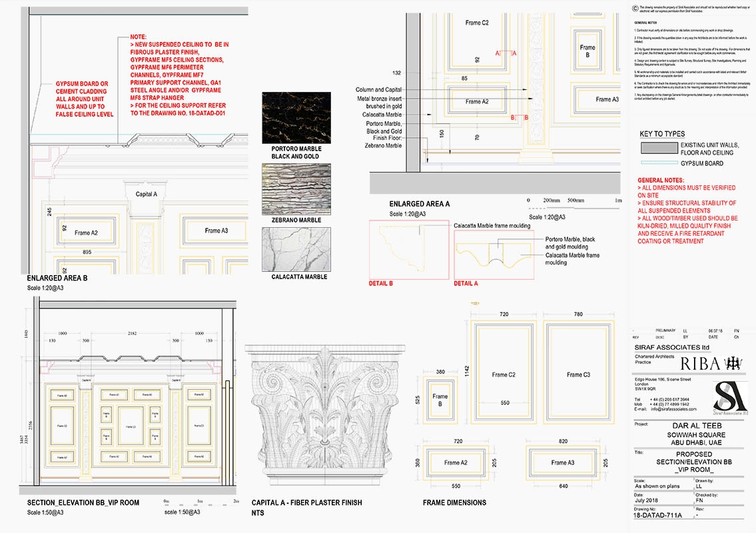Click the red section marker B
The image size is (756, 533).
pos(513,117)
